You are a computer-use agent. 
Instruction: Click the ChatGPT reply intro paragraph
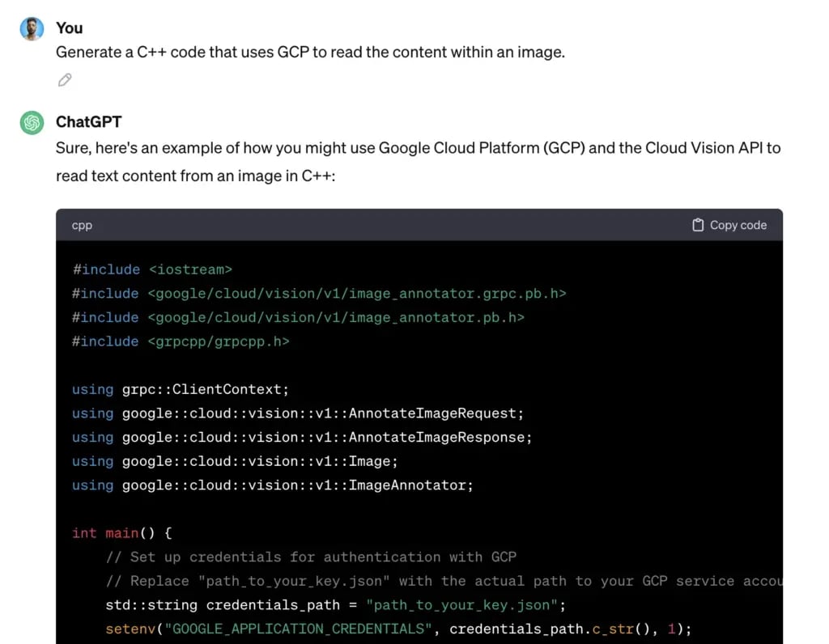[418, 162]
